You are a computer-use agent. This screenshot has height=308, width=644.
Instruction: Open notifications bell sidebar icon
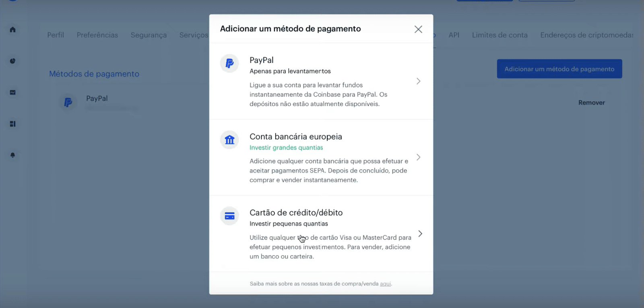point(13,155)
